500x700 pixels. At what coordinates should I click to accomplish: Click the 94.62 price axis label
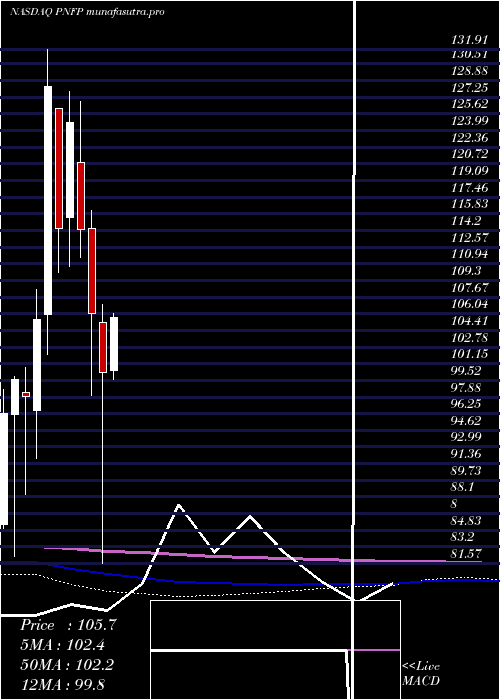tap(466, 421)
